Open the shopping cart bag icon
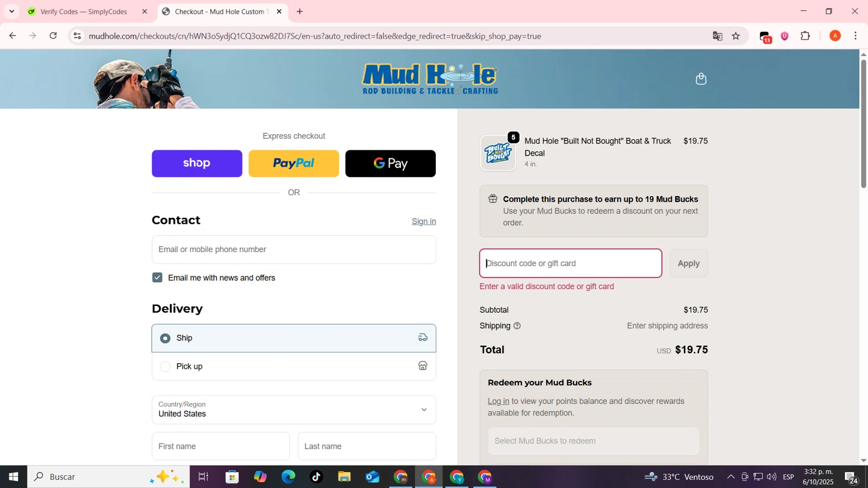This screenshot has width=868, height=488. point(701,79)
